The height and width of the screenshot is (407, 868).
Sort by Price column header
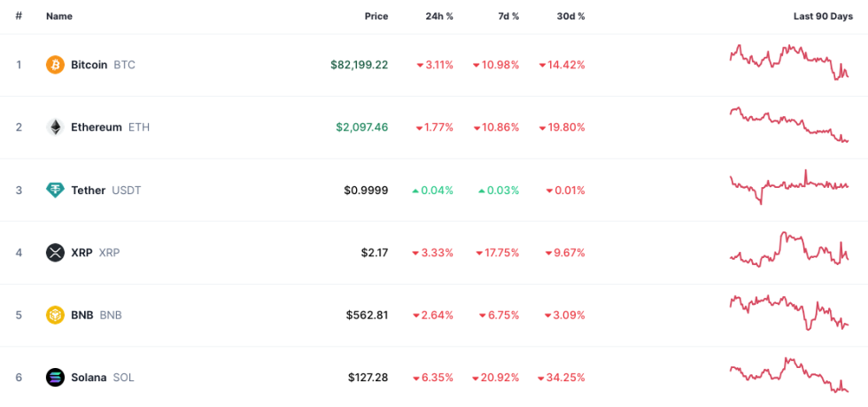(376, 16)
